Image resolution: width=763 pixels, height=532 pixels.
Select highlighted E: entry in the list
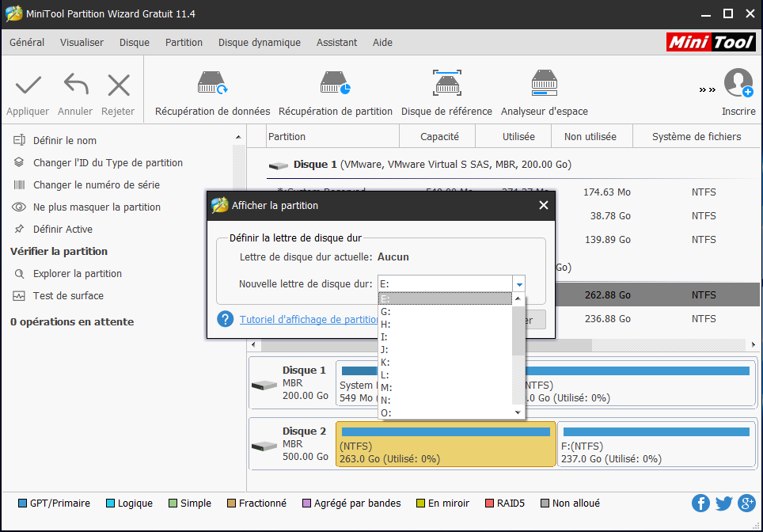coord(446,298)
